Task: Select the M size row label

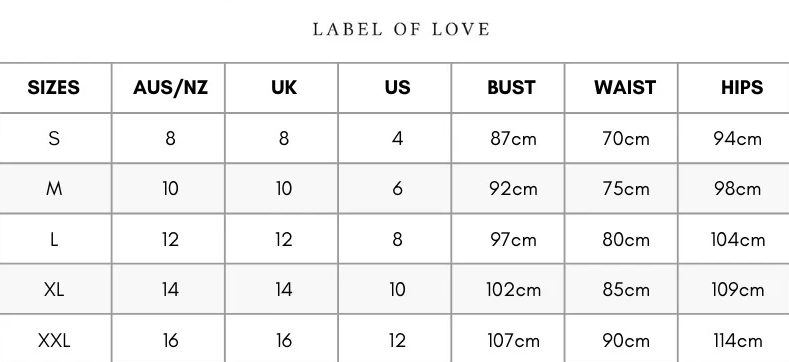Action: click(54, 189)
